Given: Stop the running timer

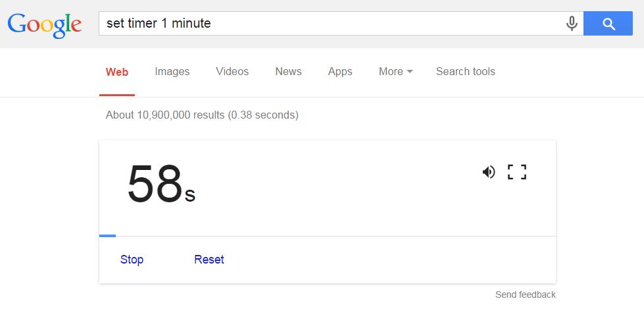Looking at the screenshot, I should click(x=132, y=260).
